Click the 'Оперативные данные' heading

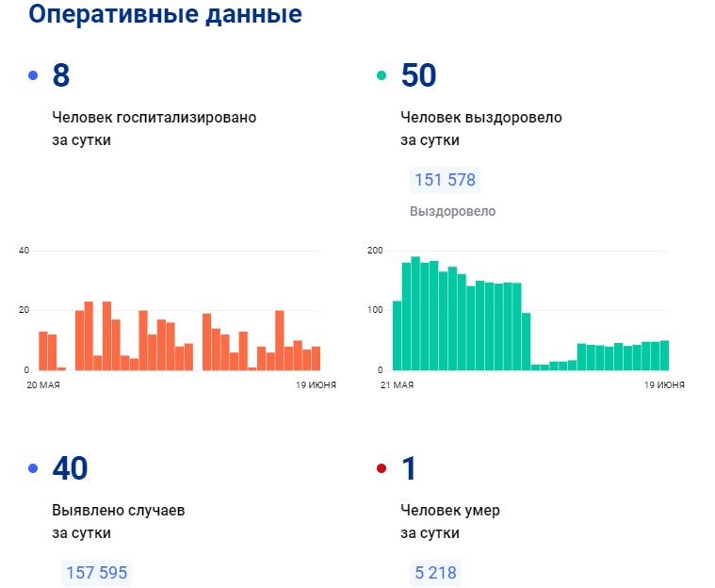pyautogui.click(x=166, y=15)
